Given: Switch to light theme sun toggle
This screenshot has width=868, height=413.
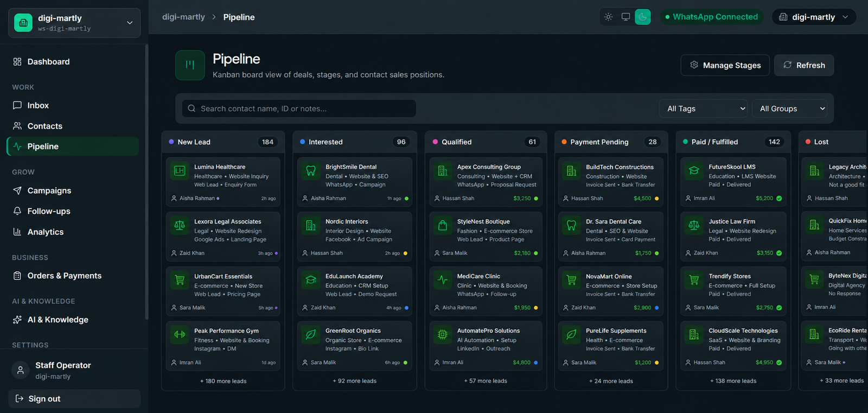Looking at the screenshot, I should coord(609,17).
